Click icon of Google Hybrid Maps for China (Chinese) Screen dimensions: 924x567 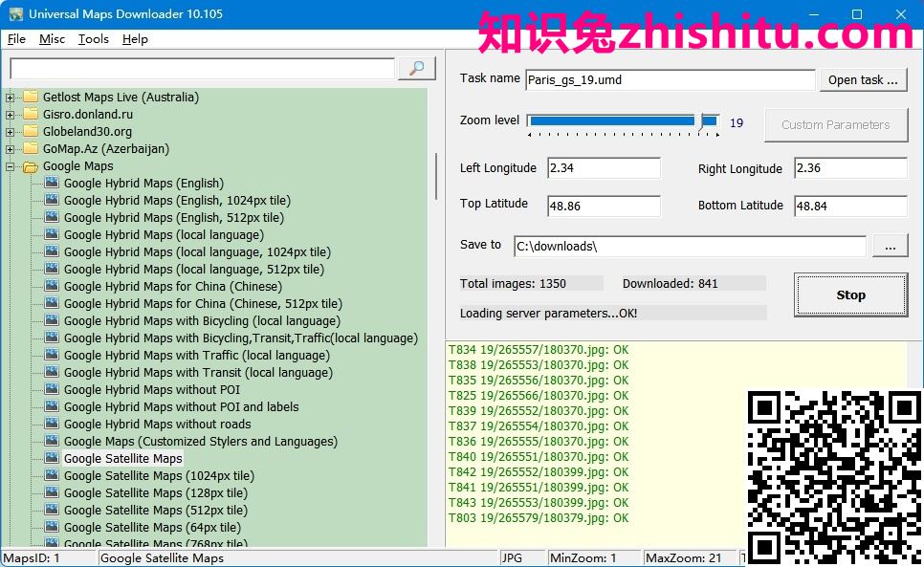[52, 286]
